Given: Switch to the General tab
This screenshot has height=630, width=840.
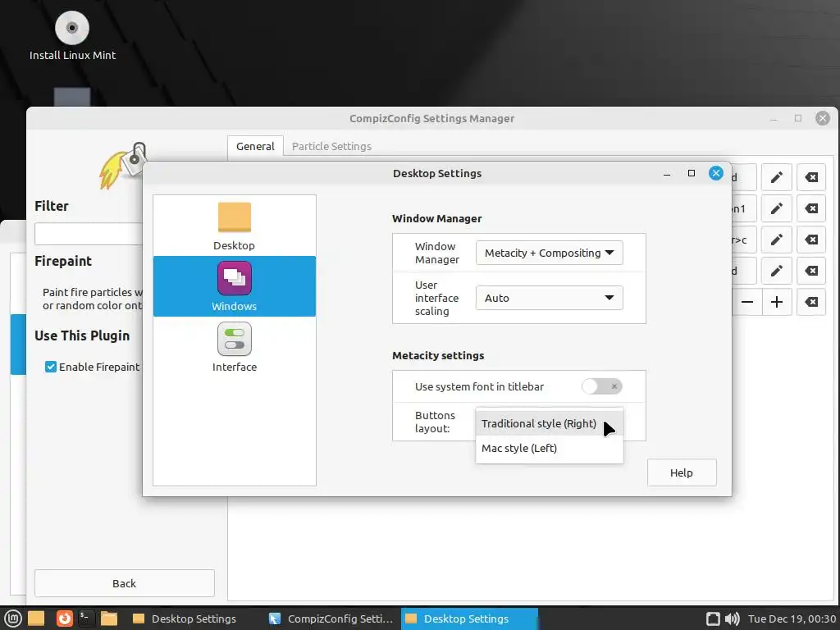Looking at the screenshot, I should point(255,146).
